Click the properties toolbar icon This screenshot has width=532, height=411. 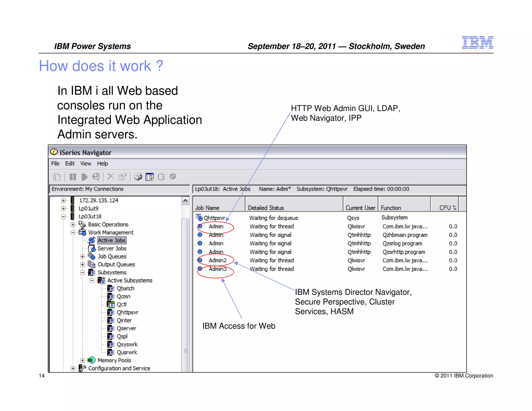(122, 177)
